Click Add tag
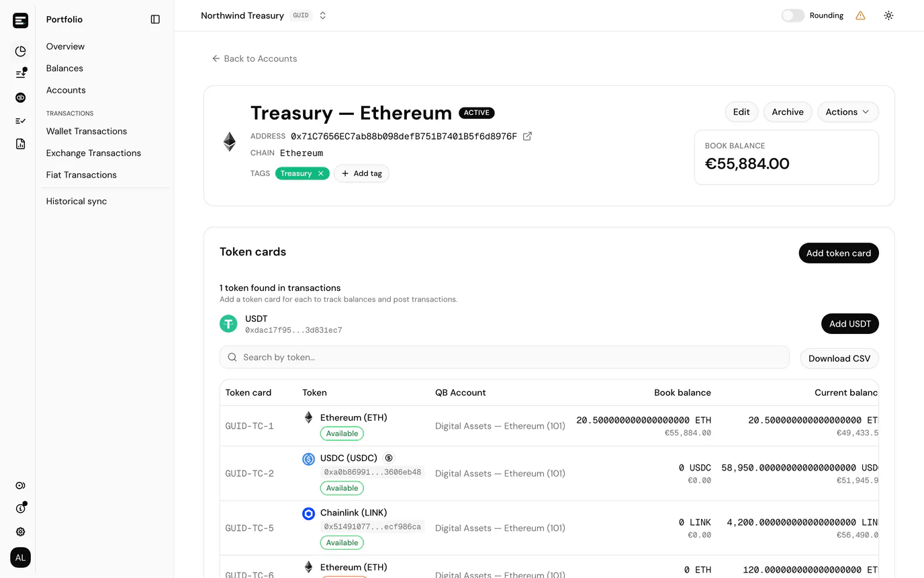This screenshot has height=578, width=924. click(x=361, y=173)
